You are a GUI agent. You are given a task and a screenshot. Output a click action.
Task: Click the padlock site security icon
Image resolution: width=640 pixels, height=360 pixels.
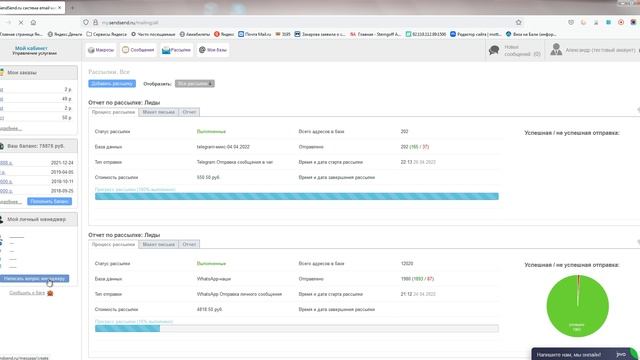[x=95, y=22]
